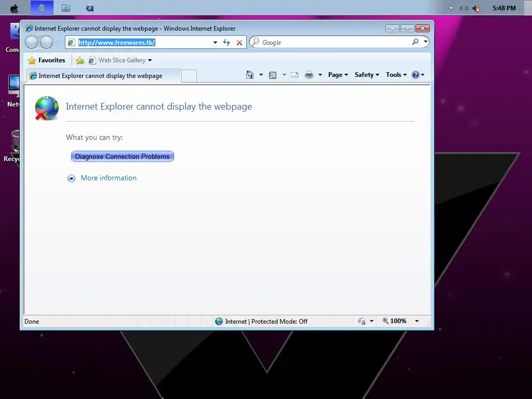
Task: Select the 'Internet Explorer cannot display the webpage' tab
Action: coord(104,76)
